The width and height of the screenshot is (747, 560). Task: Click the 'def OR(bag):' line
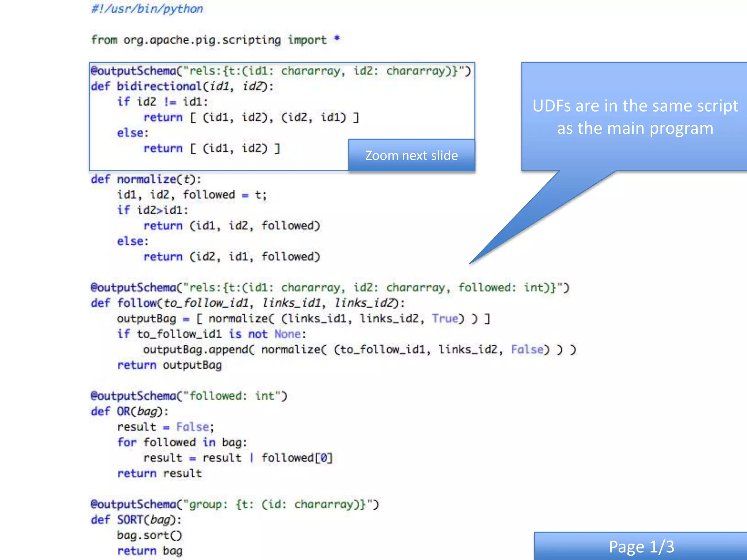click(129, 412)
